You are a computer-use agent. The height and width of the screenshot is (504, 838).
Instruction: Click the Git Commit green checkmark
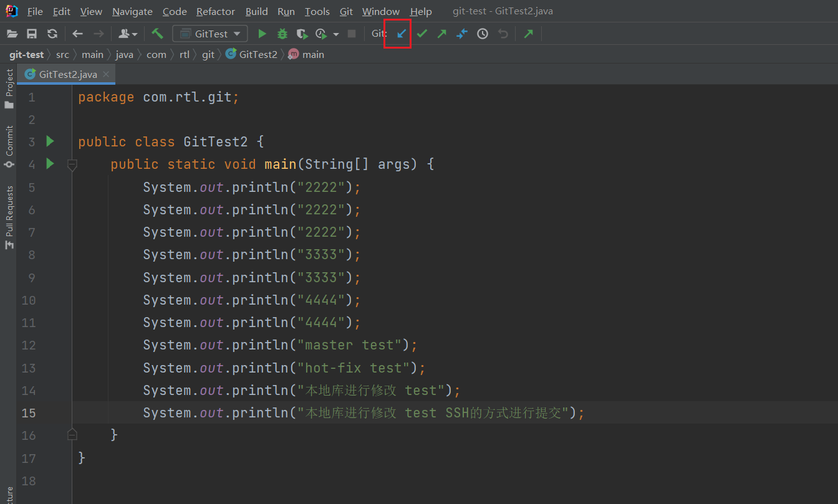click(x=422, y=34)
